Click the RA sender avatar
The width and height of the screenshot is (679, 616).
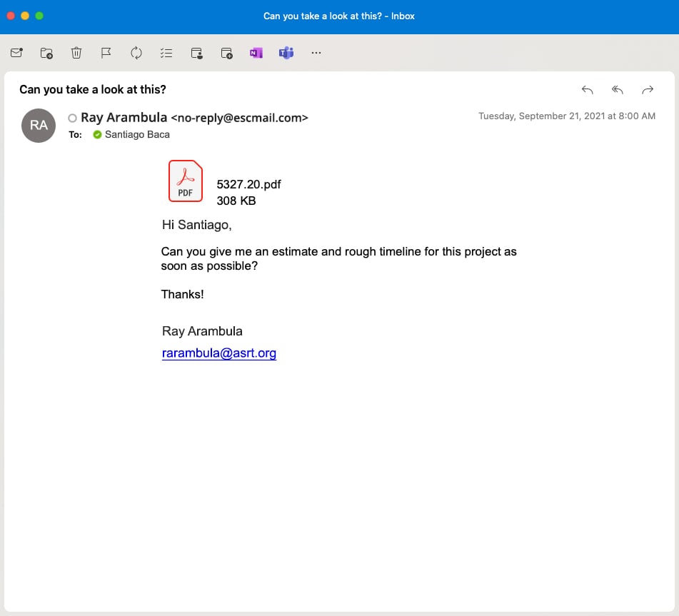pos(39,126)
